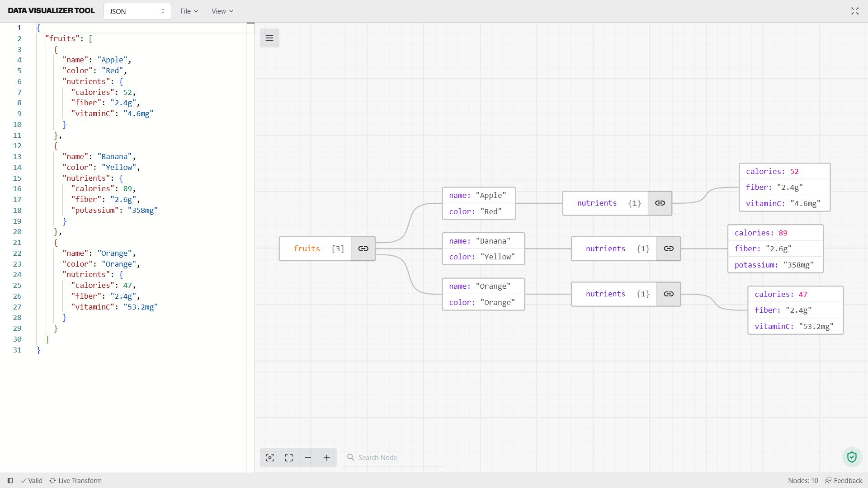This screenshot has width=868, height=488.
Task: Click the "potassium": "358mg" line in editor
Action: pyautogui.click(x=114, y=210)
